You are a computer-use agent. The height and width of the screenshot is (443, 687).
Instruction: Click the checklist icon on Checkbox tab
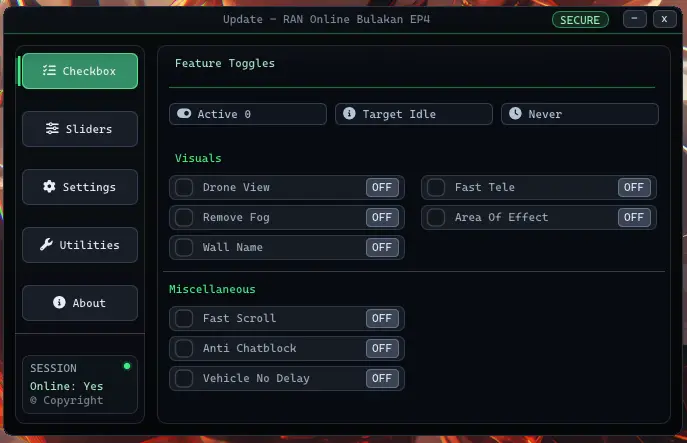49,71
